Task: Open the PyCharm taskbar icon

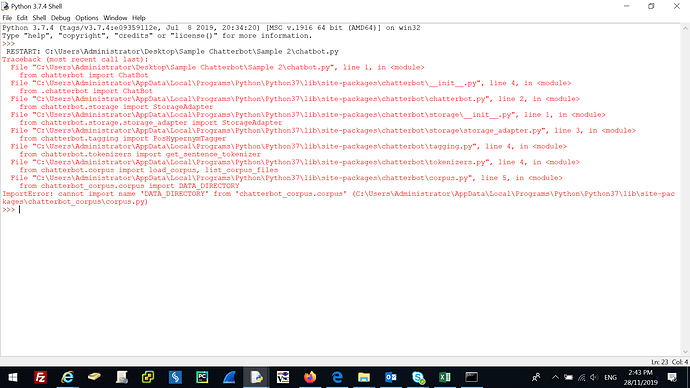Action: [202, 377]
